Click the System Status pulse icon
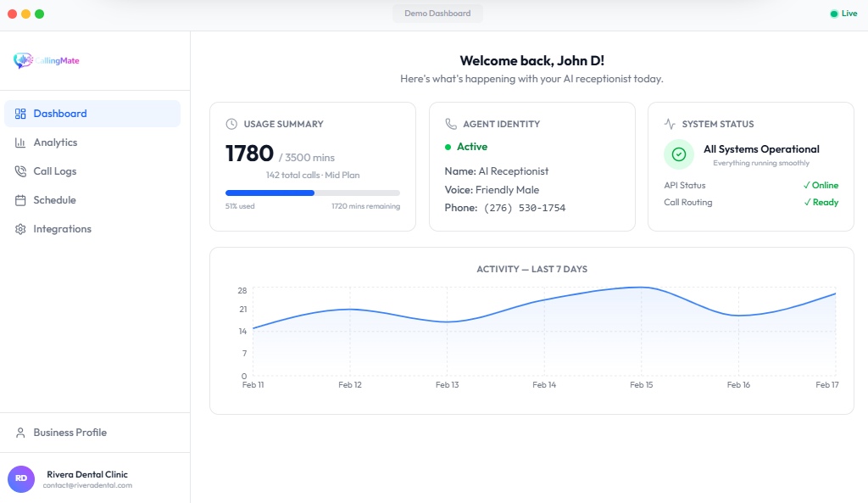Image resolution: width=868 pixels, height=503 pixels. tap(670, 124)
